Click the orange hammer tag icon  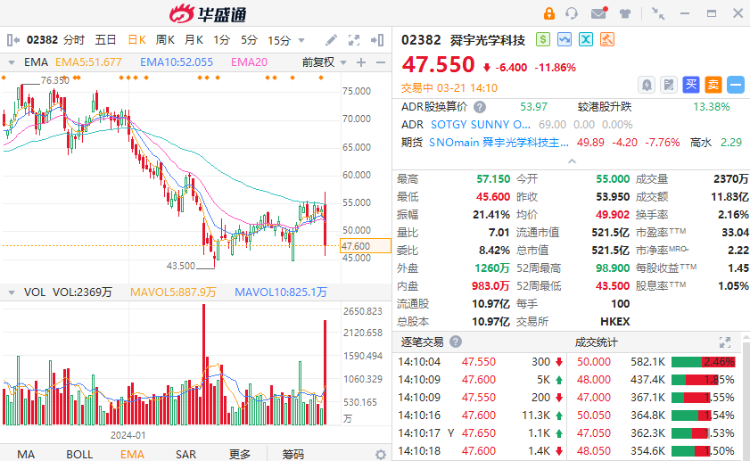point(607,39)
